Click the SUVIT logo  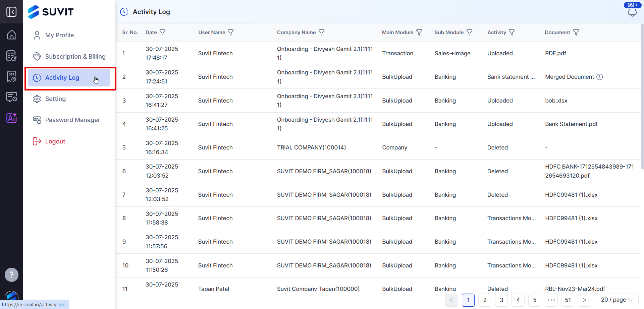pos(51,12)
